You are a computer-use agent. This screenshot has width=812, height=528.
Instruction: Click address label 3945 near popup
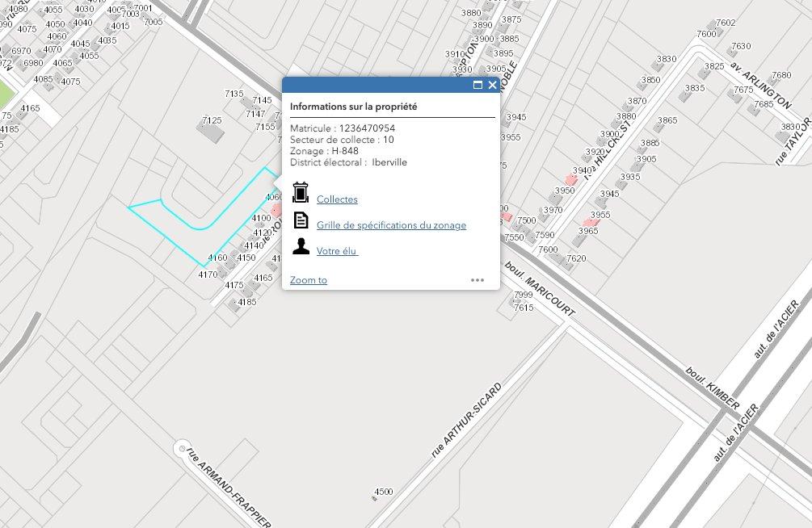pyautogui.click(x=516, y=117)
